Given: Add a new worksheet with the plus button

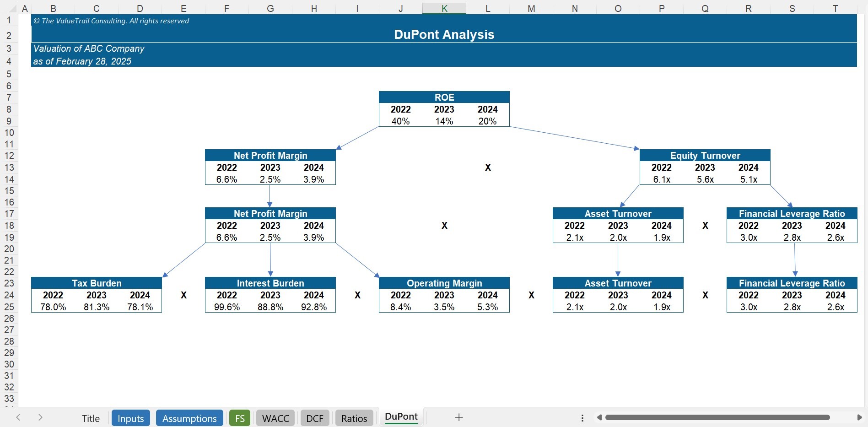Looking at the screenshot, I should coord(458,417).
